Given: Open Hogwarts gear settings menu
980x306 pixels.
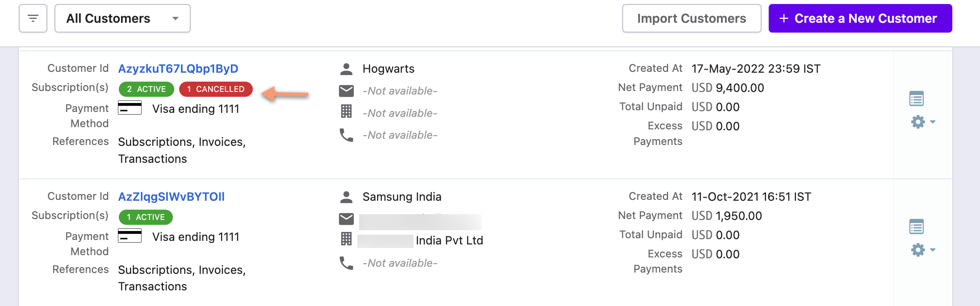Looking at the screenshot, I should [922, 122].
